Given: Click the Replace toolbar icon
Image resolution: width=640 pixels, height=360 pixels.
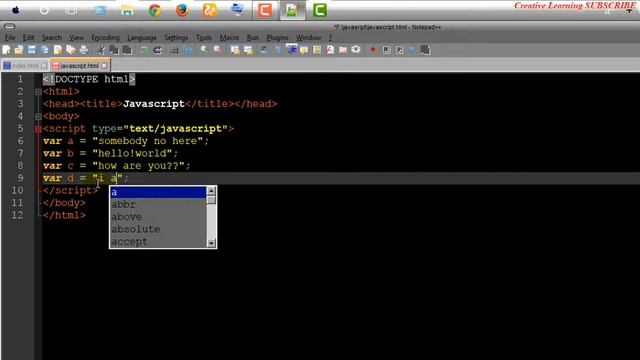Looking at the screenshot, I should [x=188, y=50].
